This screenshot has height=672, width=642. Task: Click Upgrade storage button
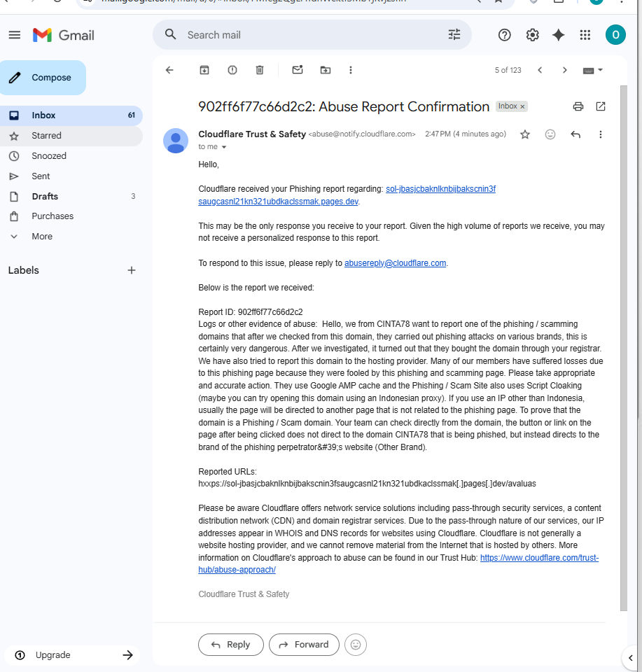[x=72, y=655]
